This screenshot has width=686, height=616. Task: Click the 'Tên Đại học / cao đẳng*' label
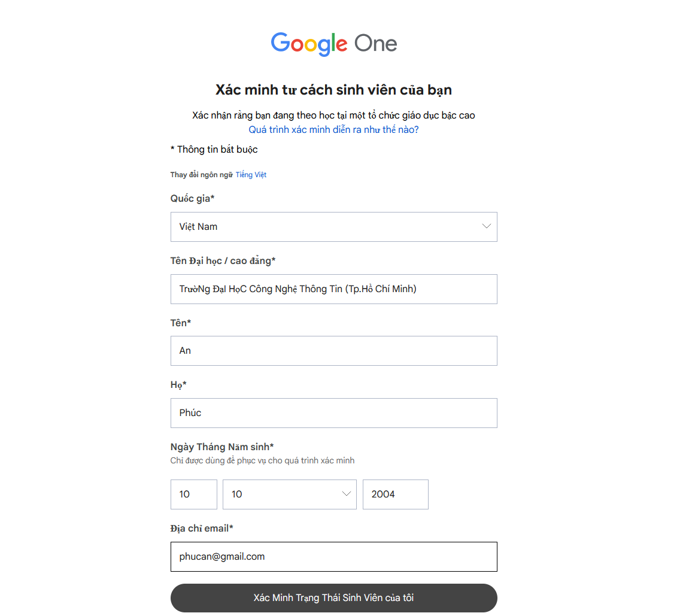[223, 261]
